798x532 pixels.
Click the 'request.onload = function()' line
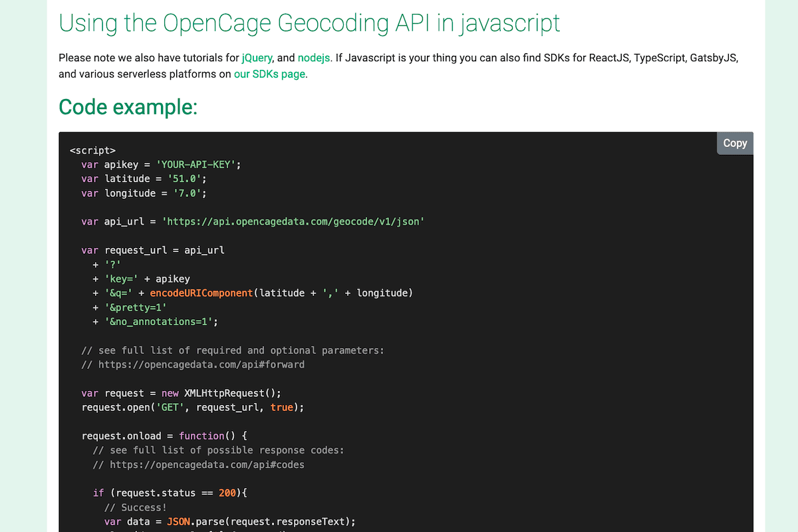164,436
